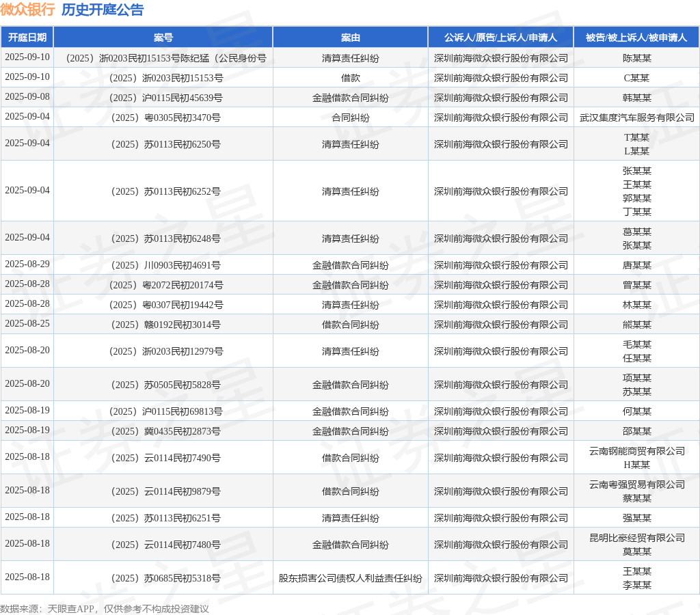Click case number 苏0113民初6250号

pyautogui.click(x=166, y=144)
